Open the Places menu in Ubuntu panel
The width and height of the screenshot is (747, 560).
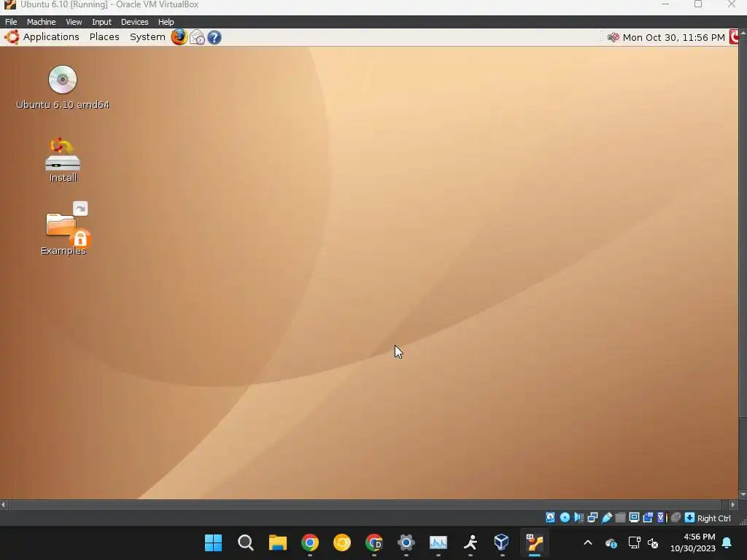tap(104, 37)
